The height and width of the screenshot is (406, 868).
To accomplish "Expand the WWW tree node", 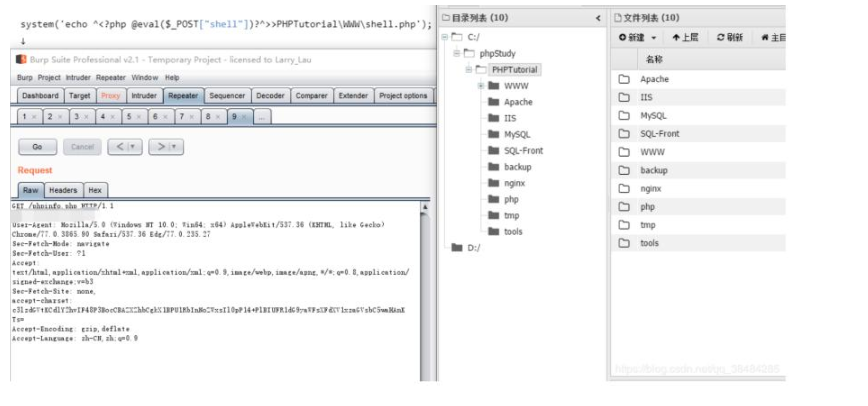I will 481,86.
